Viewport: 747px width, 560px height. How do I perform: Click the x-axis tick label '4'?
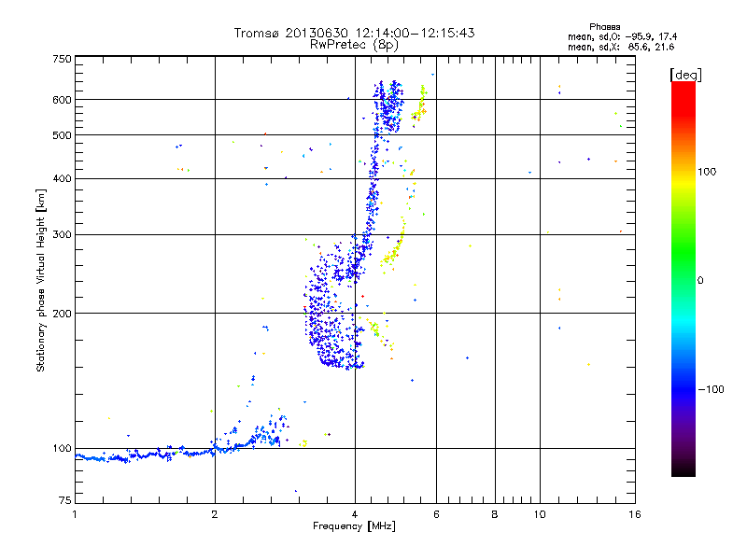[x=355, y=514]
